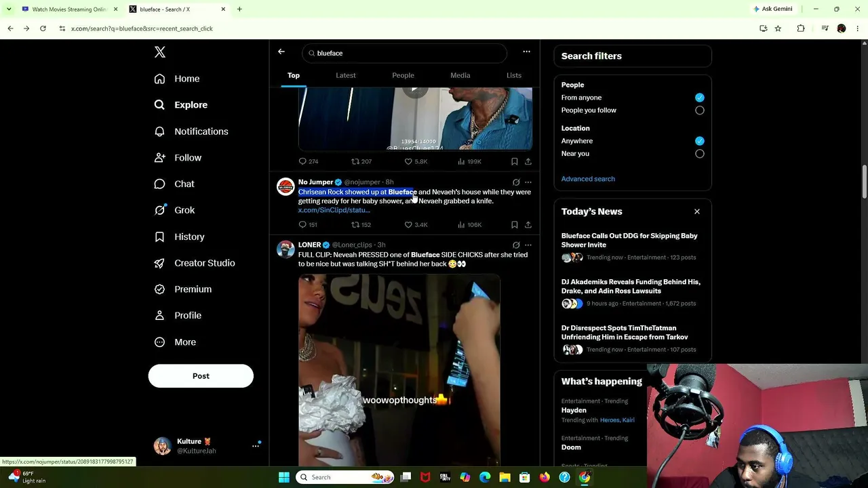This screenshot has height=488, width=868.
Task: Switch to the Latest results tab
Action: click(x=346, y=75)
